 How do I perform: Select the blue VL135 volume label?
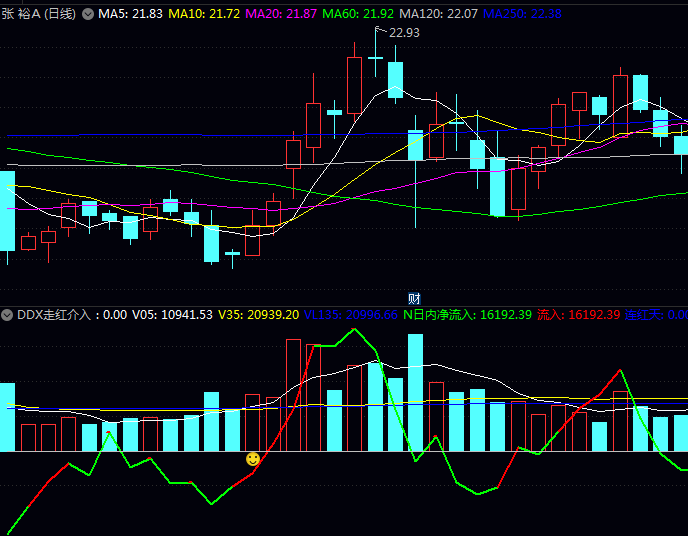coord(351,314)
